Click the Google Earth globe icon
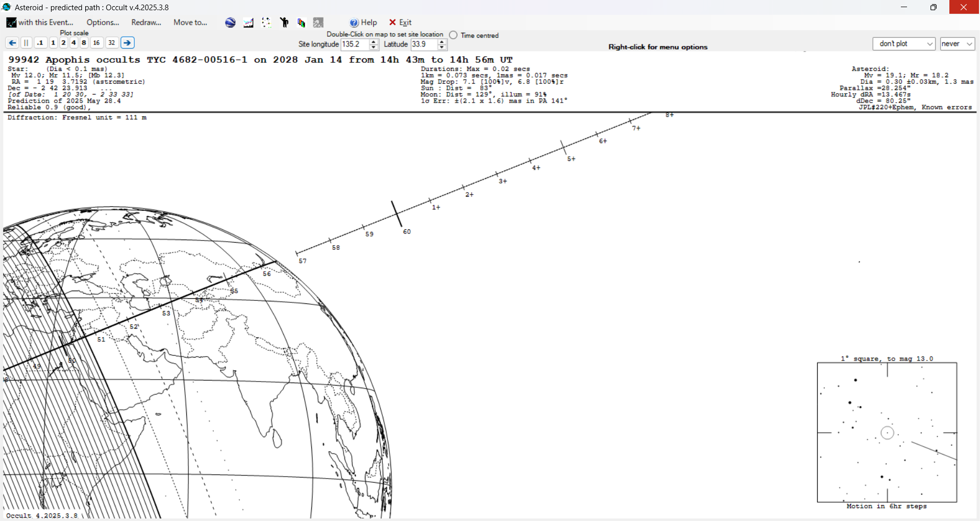Image resolution: width=980 pixels, height=521 pixels. tap(230, 22)
